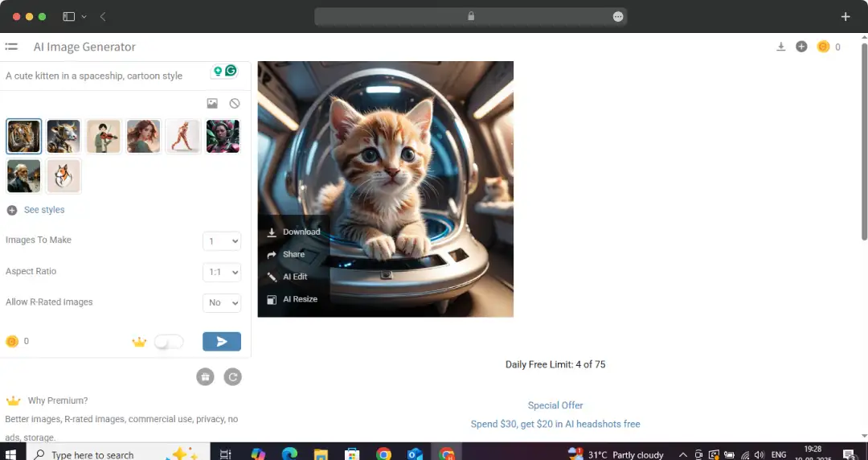Select the old bearded man style thumbnail
The image size is (868, 460).
24,176
